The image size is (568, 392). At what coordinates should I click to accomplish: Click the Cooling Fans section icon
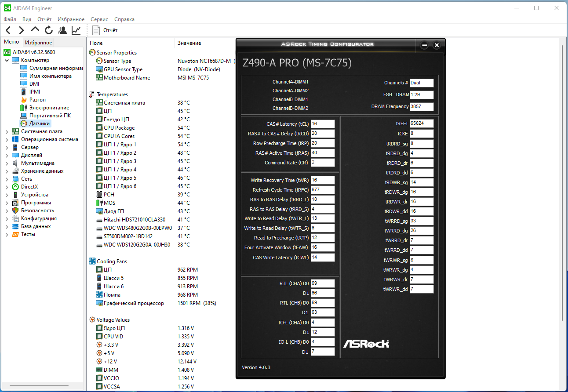92,261
